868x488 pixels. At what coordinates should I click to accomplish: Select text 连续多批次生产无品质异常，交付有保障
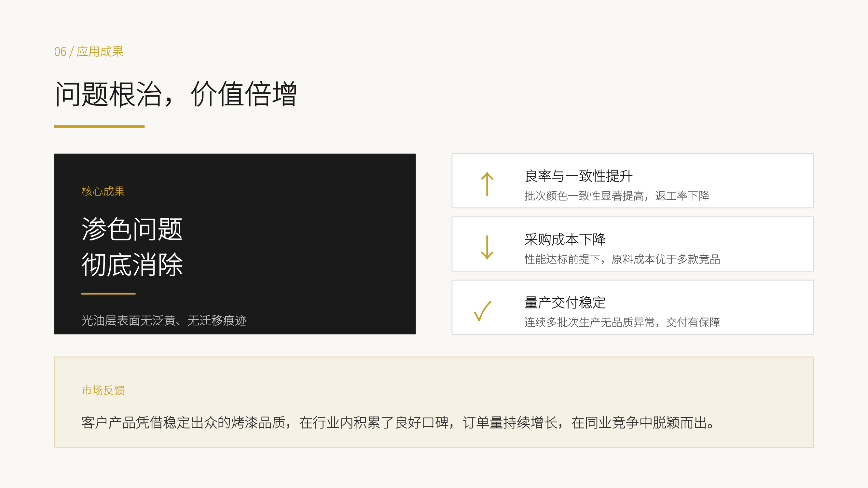pyautogui.click(x=622, y=322)
